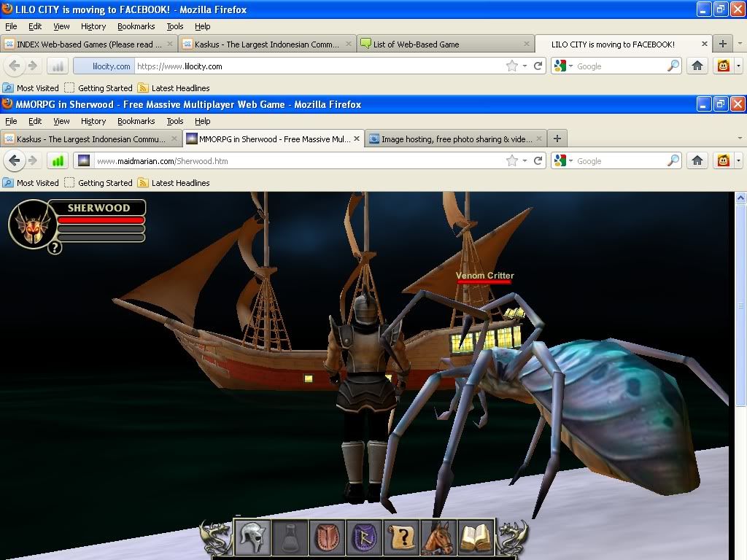The height and width of the screenshot is (560, 747).
Task: Open Edit menu in LILO CITY Firefox window
Action: 35,26
